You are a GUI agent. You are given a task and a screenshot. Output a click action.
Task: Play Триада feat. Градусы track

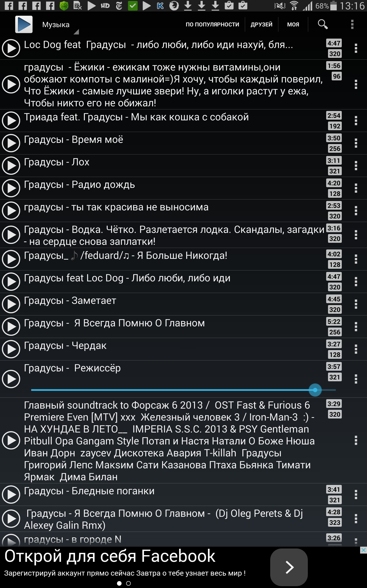pos(11,121)
